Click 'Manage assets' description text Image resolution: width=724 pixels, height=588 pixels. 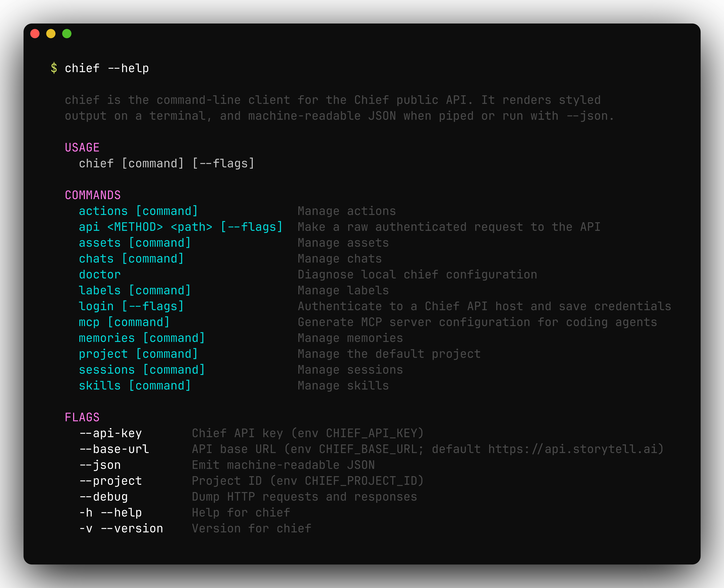pos(343,243)
